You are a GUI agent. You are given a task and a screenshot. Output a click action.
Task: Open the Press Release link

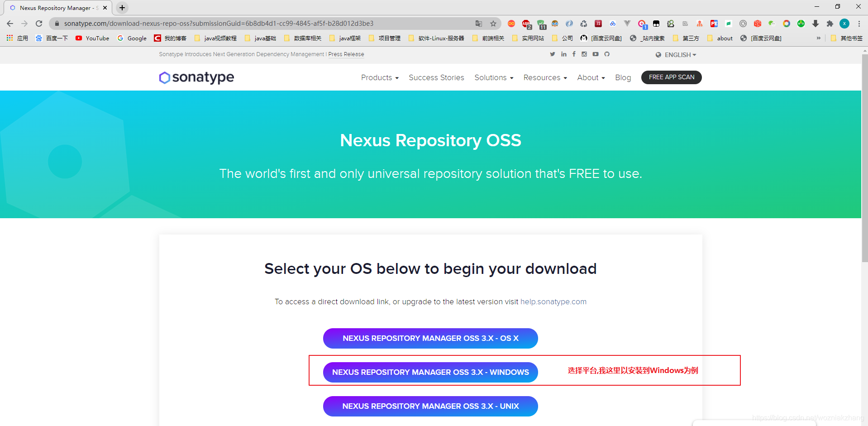click(346, 54)
